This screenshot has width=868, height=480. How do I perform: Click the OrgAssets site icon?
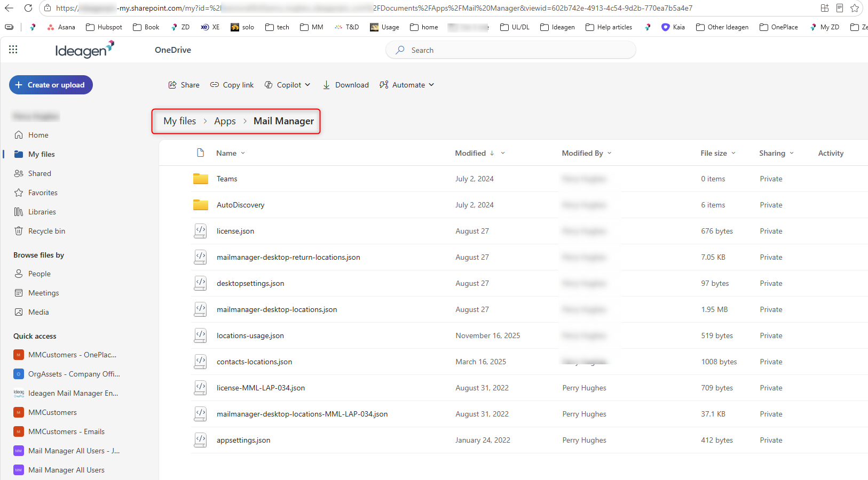coord(19,374)
